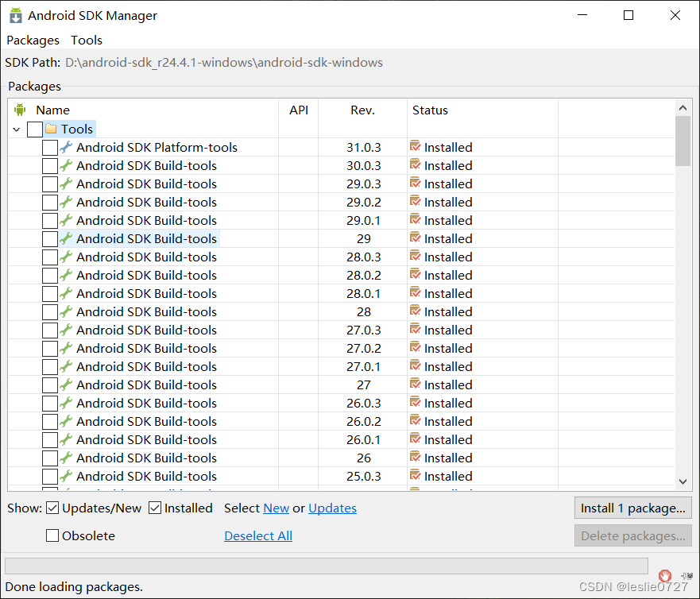Click the wrench icon of Build-tools 27.0.3
The height and width of the screenshot is (599, 700).
coord(66,330)
